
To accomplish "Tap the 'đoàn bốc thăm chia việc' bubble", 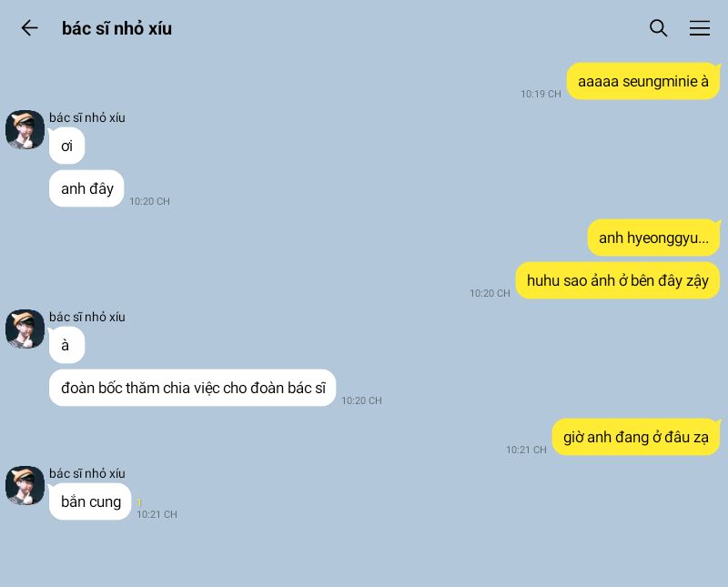I will 193,388.
